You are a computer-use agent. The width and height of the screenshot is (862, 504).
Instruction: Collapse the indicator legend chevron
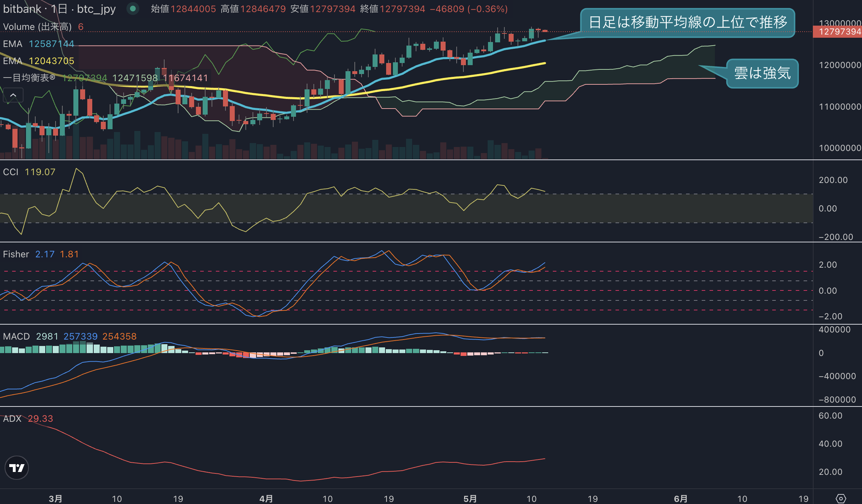pyautogui.click(x=13, y=95)
